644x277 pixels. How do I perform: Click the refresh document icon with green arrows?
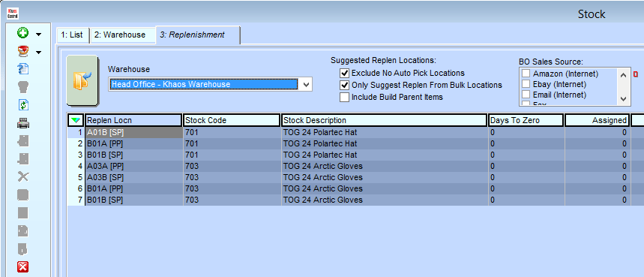pyautogui.click(x=23, y=105)
